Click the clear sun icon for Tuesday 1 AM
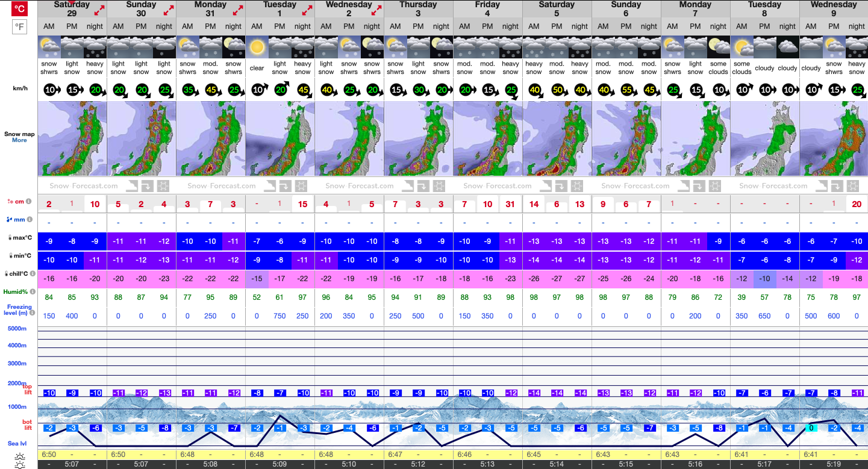This screenshot has width=868, height=469. [257, 47]
